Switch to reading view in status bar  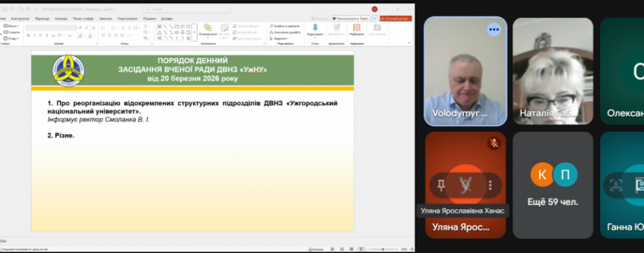(351, 250)
